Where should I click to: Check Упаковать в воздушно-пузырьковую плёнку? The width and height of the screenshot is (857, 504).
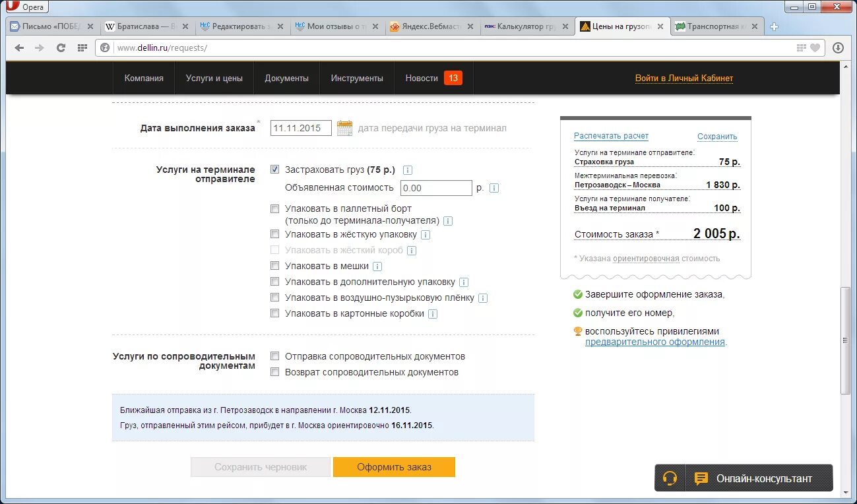275,298
